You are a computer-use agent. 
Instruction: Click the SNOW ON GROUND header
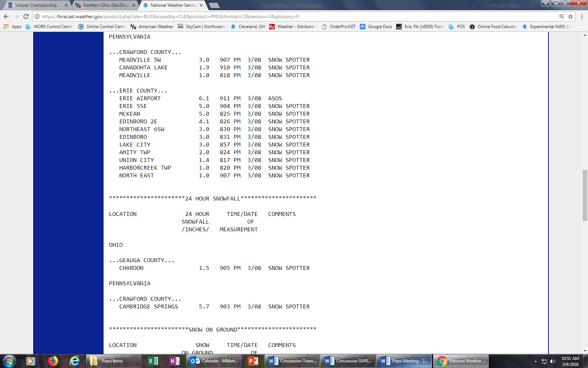(213, 330)
